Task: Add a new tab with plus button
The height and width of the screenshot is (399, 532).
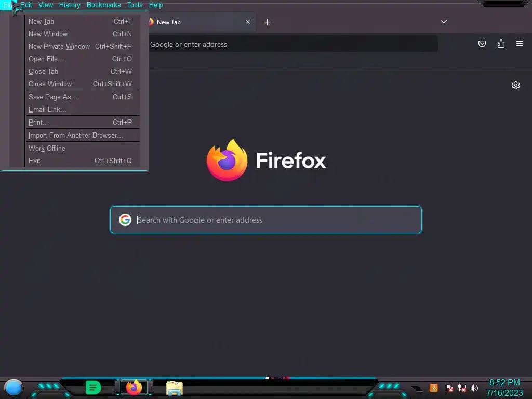Action: point(268,22)
